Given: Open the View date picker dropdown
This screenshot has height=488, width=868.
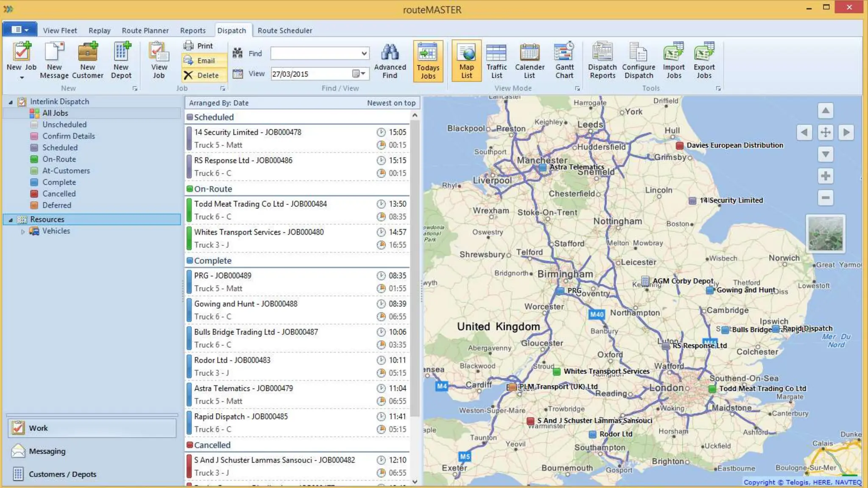Looking at the screenshot, I should 362,74.
